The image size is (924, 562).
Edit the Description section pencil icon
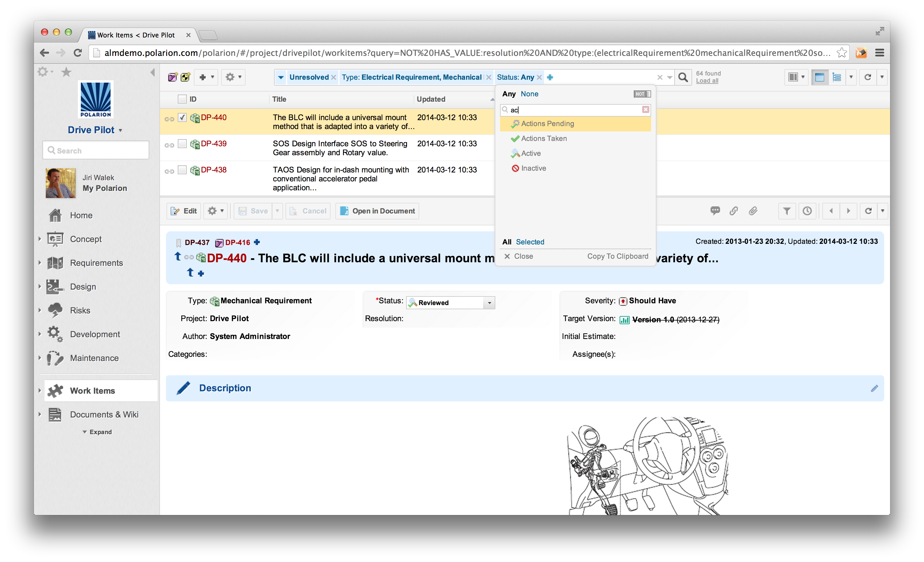pos(875,388)
